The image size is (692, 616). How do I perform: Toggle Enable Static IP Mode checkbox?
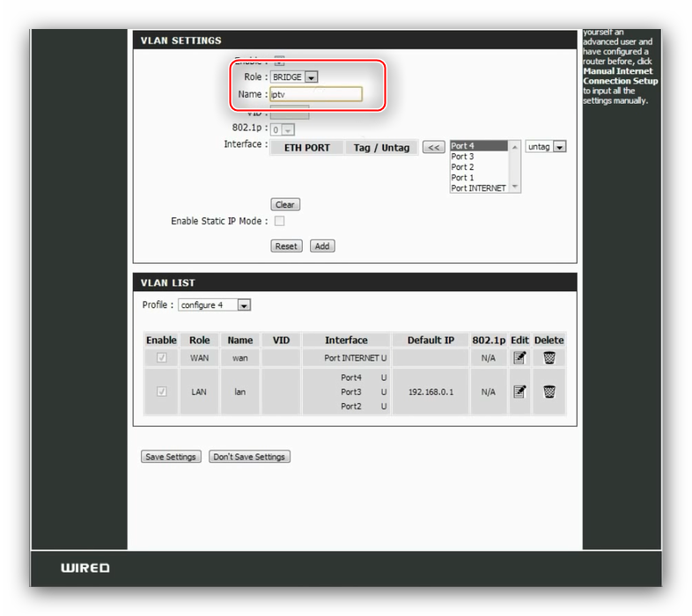tap(279, 221)
